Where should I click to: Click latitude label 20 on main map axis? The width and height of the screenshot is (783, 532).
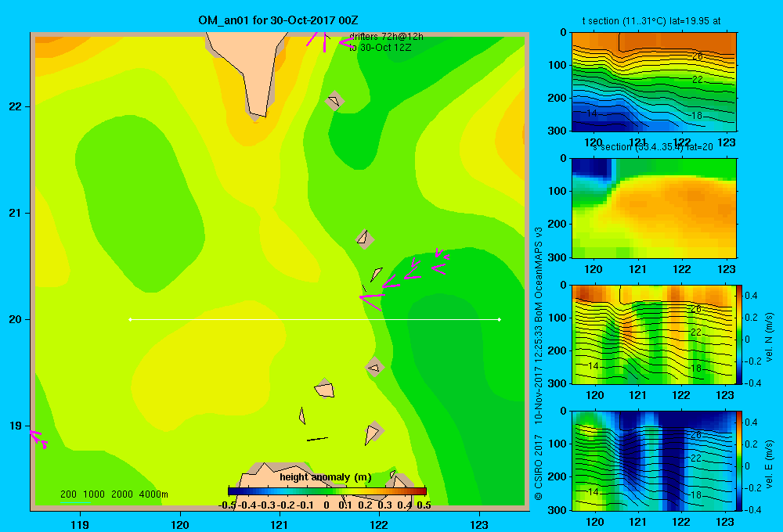click(16, 319)
